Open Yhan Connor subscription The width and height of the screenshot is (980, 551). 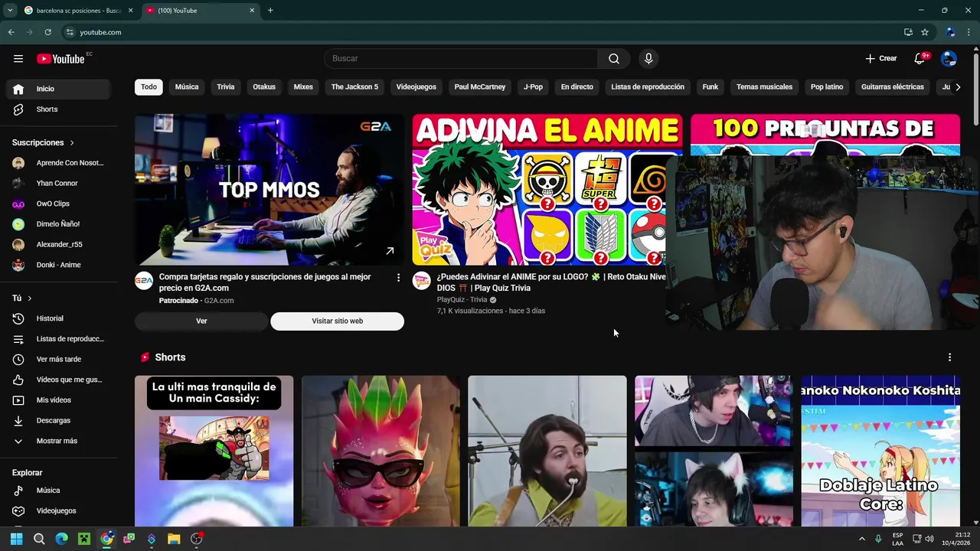click(59, 184)
